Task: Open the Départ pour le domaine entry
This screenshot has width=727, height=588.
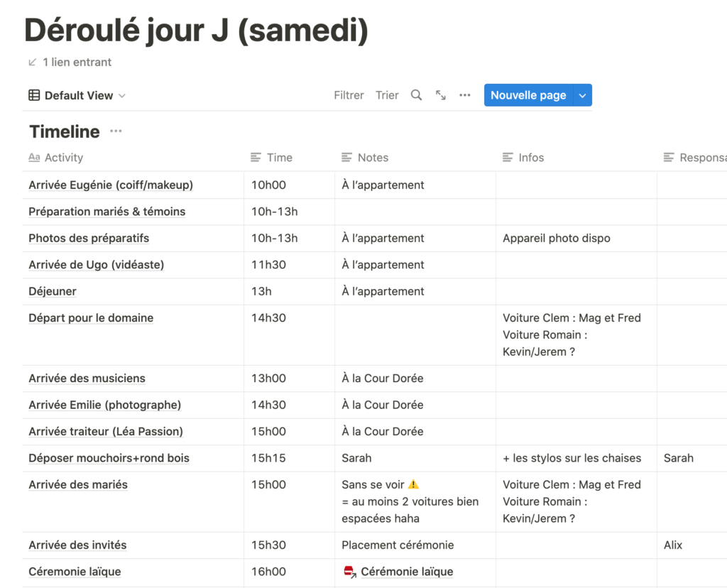Action: (91, 318)
